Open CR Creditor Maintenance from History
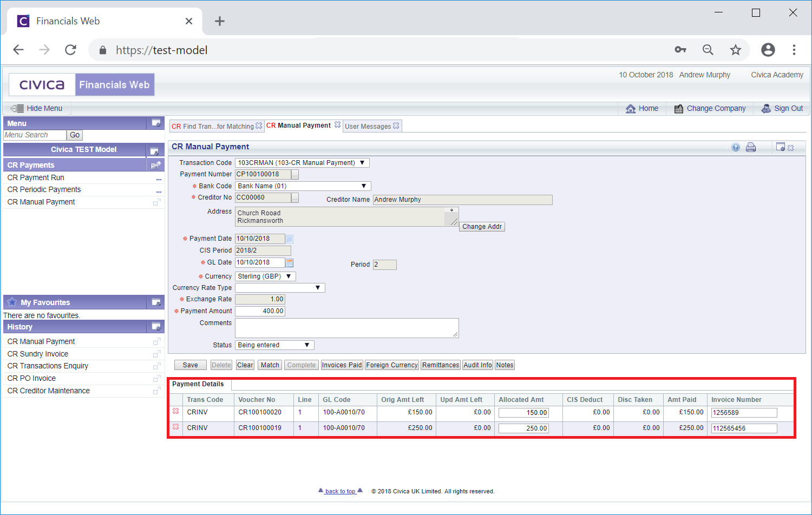 [x=49, y=391]
